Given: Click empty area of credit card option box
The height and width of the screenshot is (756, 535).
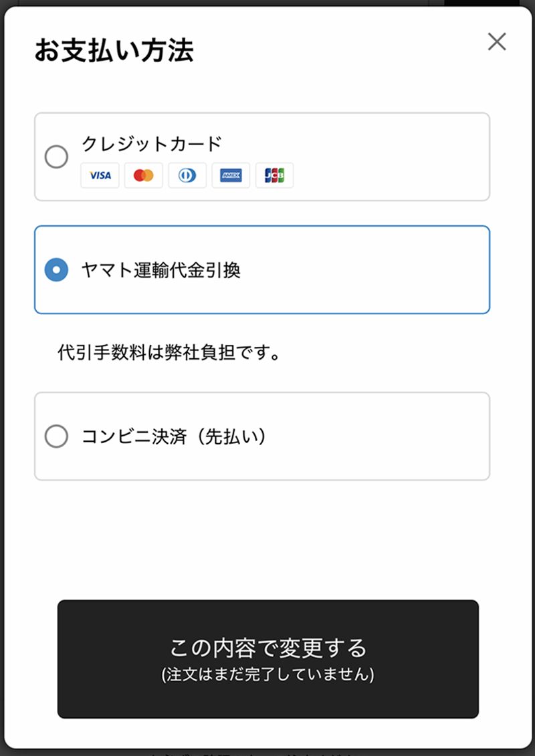Looking at the screenshot, I should pos(401,157).
